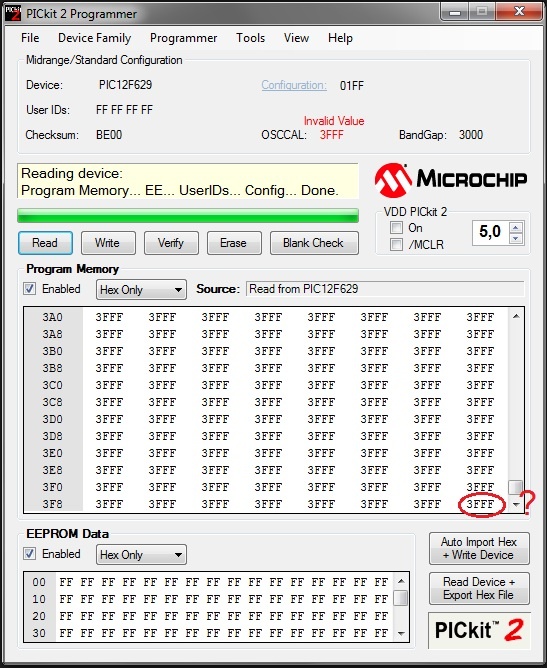Image resolution: width=547 pixels, height=668 pixels.
Task: Click EEPROM data scrollbar down arrow
Action: [x=401, y=633]
